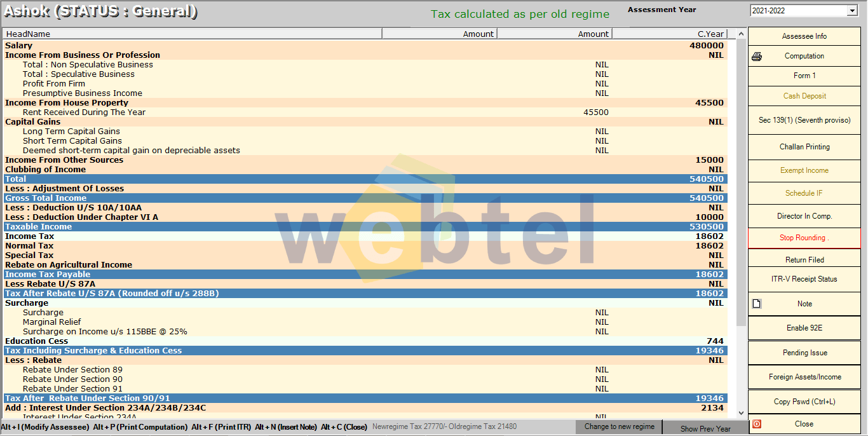
Task: Select the Gross Total Income row
Action: 365,198
